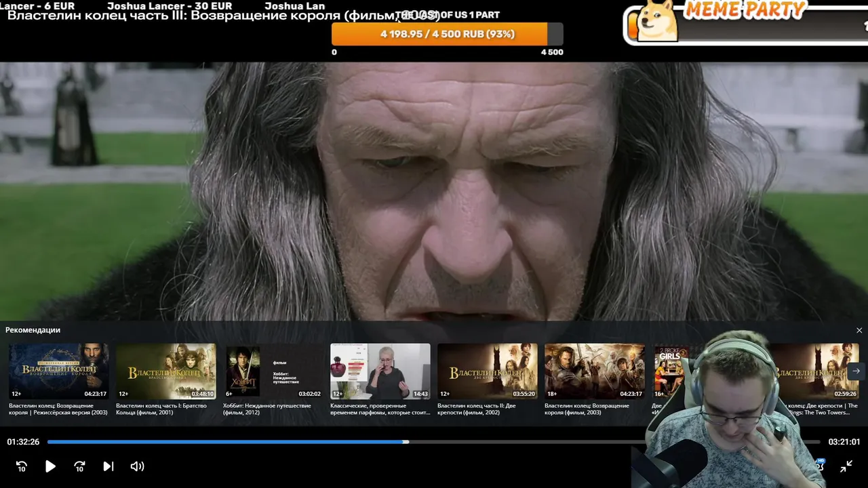This screenshot has height=488, width=868.
Task: Click the 'Рекомендации' heading
Action: 33,330
